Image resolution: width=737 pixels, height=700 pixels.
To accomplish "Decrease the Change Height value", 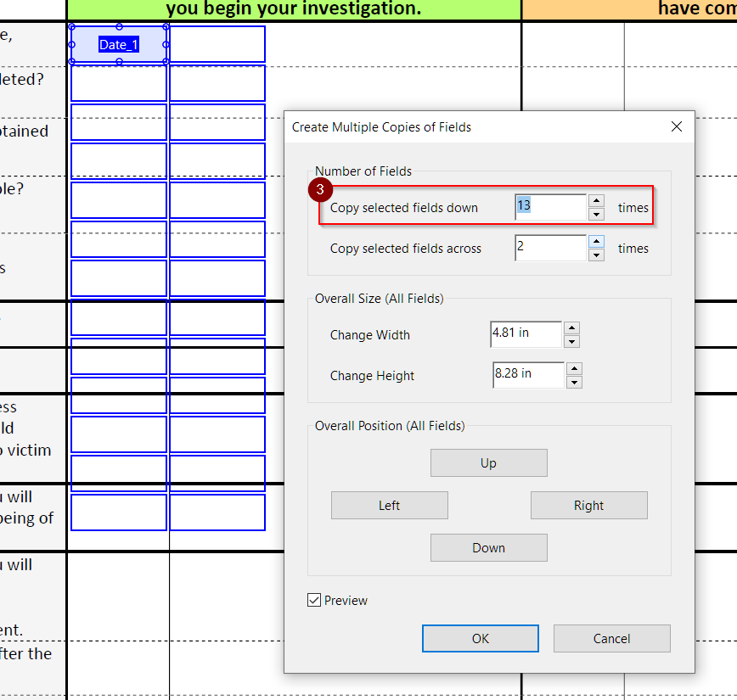I will point(574,382).
